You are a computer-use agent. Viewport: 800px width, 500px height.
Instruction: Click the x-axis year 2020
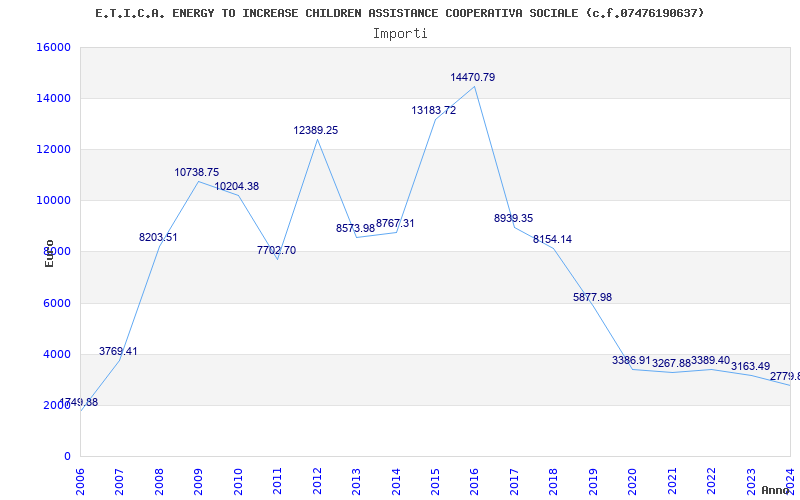click(x=633, y=481)
